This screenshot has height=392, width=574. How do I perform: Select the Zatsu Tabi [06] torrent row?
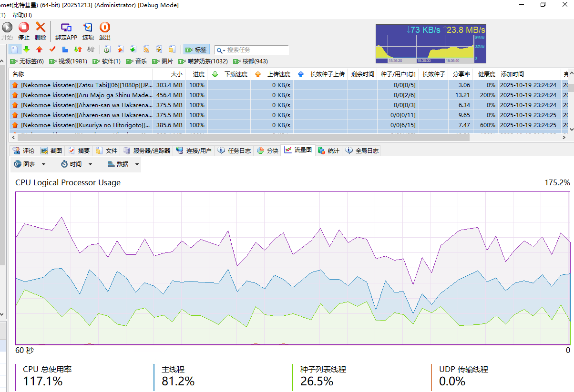pyautogui.click(x=86, y=85)
